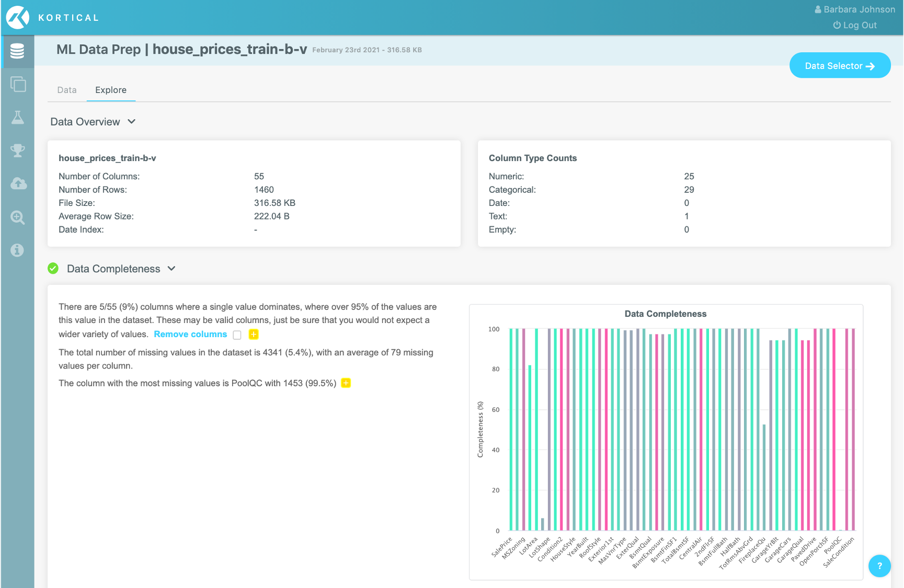Click the File Size value 316.58 KB
904x588 pixels.
click(x=275, y=203)
